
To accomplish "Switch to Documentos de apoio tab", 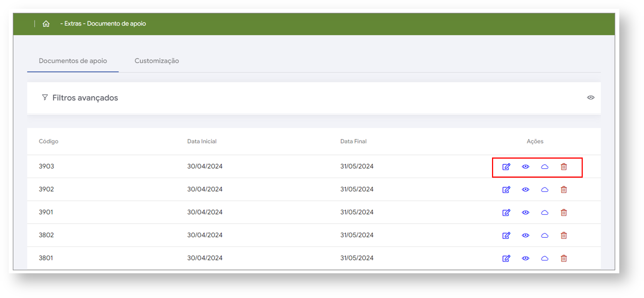I will [x=73, y=61].
